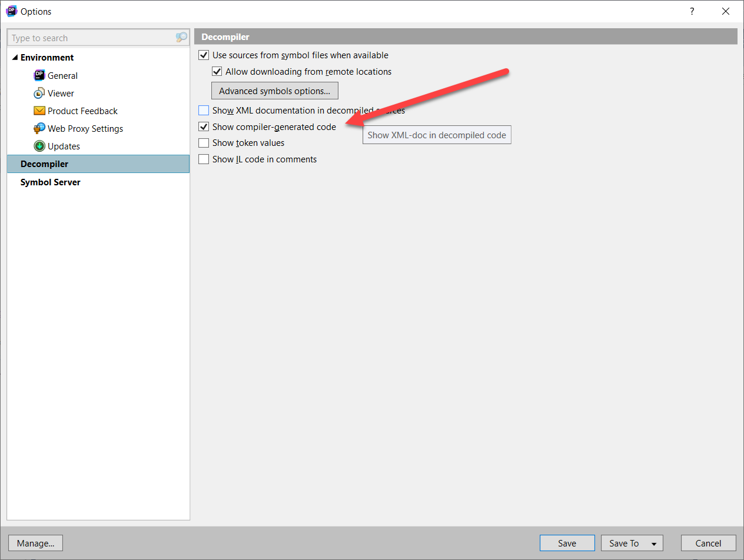Viewport: 744px width, 560px height.
Task: Collapse the Environment tree node
Action: (15, 58)
